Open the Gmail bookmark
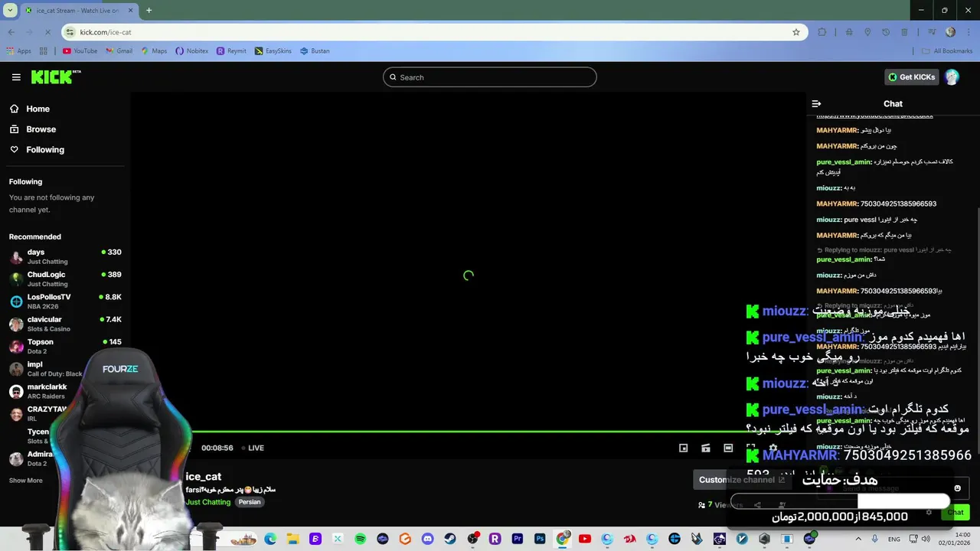This screenshot has height=551, width=980. point(119,51)
